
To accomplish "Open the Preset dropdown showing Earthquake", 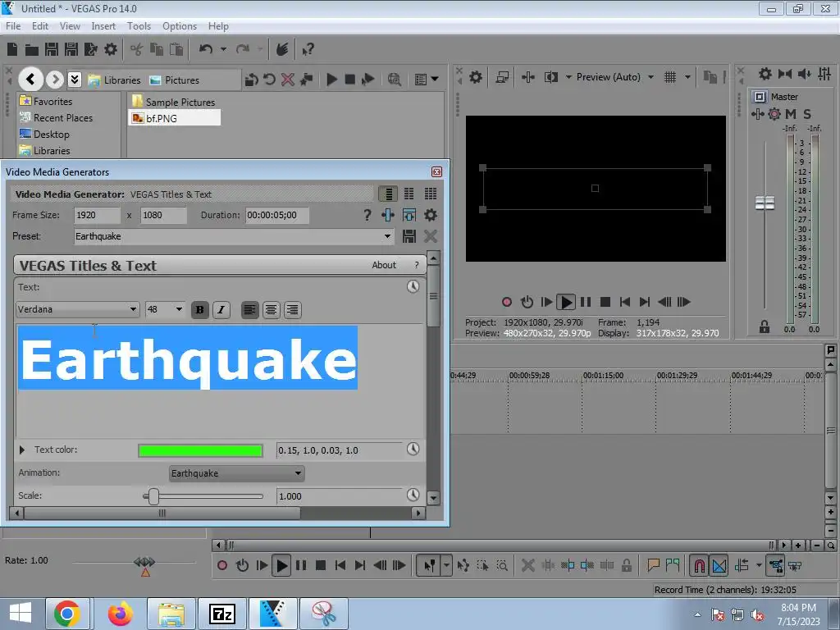I will (387, 236).
